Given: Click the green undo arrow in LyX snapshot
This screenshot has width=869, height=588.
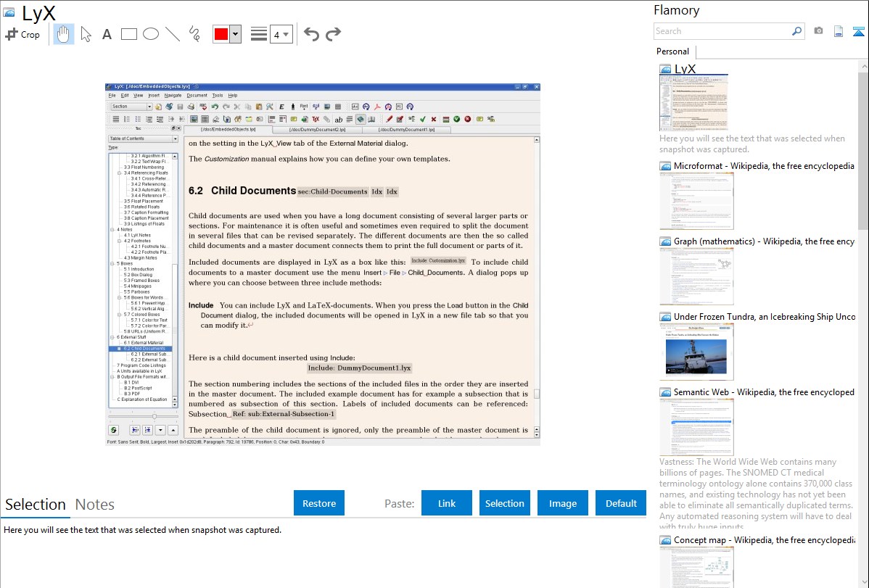Looking at the screenshot, I should tap(215, 107).
